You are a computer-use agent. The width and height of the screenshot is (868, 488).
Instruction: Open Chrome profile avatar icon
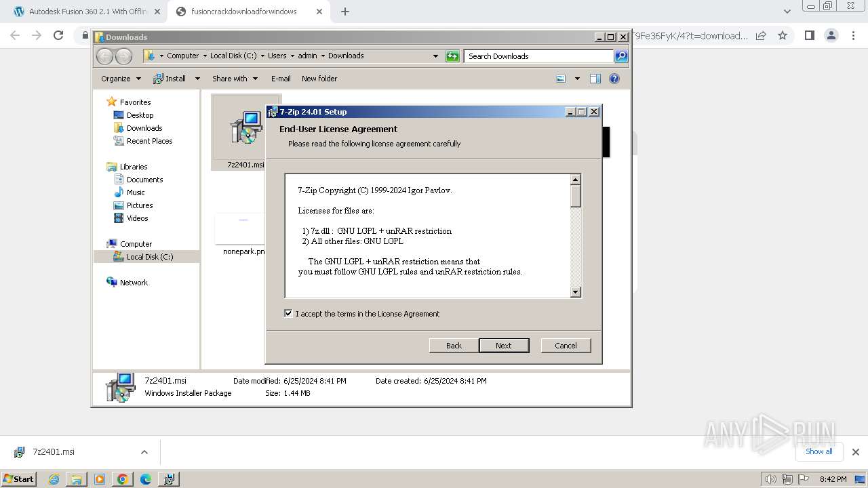point(831,35)
